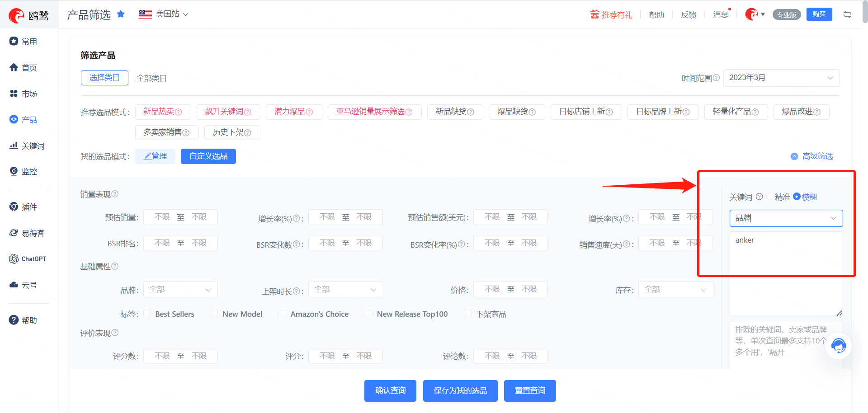The height and width of the screenshot is (413, 868).
Task: Open 云号 cloud account in sidebar
Action: tap(24, 285)
